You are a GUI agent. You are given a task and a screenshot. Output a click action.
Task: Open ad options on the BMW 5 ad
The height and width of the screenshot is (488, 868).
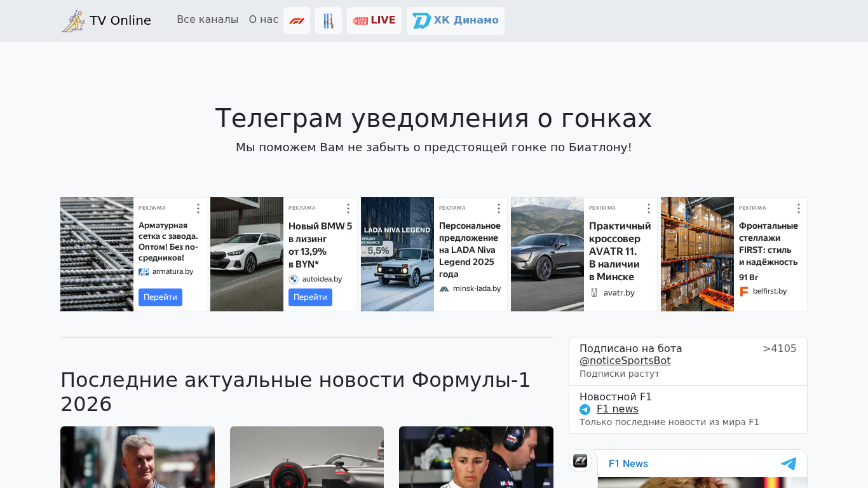pos(348,208)
